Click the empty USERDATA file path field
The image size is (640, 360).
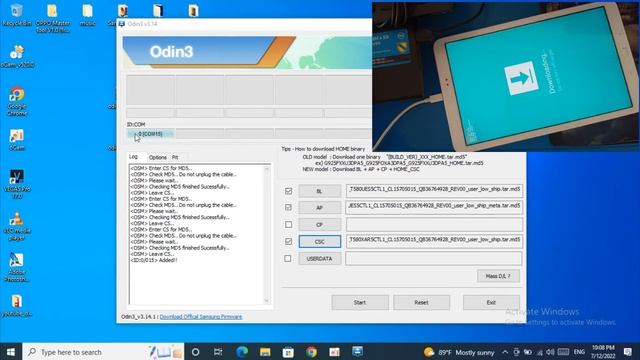434,258
